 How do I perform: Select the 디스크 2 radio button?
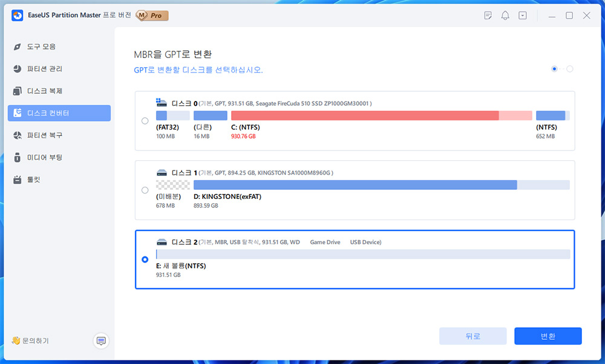click(145, 259)
